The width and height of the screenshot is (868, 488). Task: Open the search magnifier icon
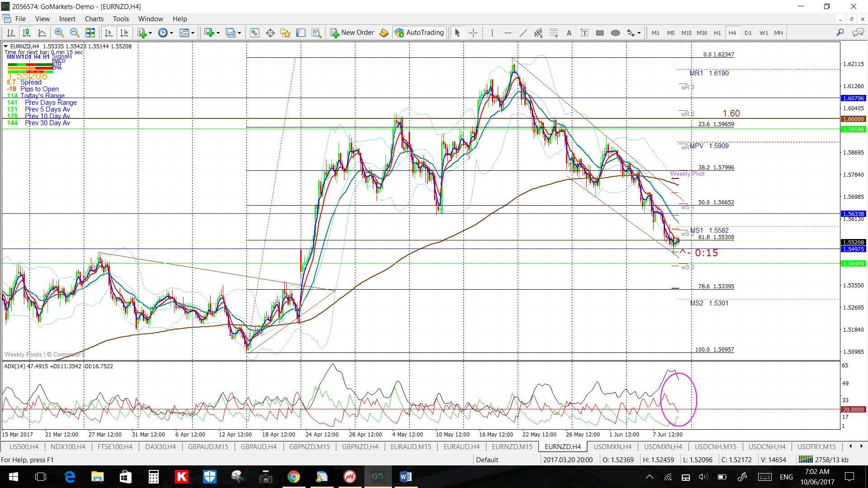click(840, 33)
